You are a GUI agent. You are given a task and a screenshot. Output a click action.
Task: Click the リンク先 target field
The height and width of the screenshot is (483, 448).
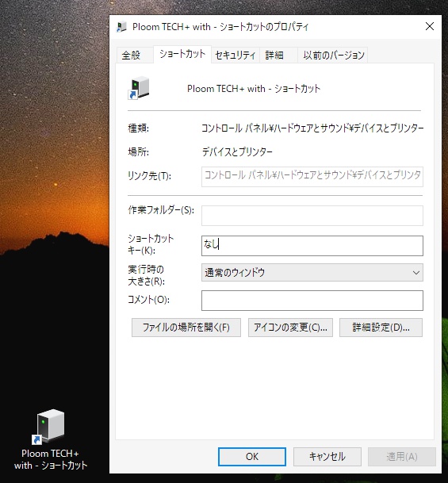pyautogui.click(x=312, y=177)
